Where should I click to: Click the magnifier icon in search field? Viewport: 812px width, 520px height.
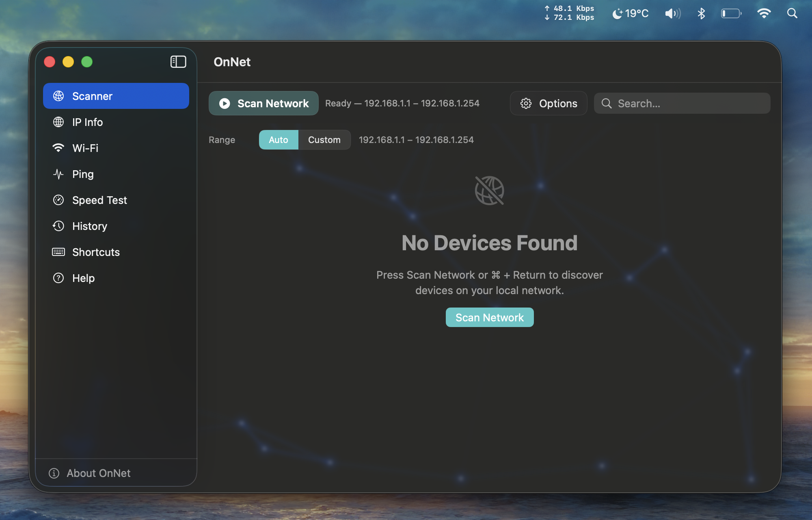(607, 103)
